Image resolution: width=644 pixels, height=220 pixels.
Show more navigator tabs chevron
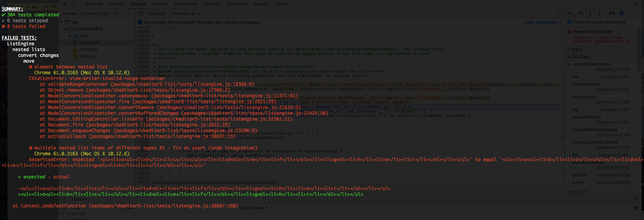pos(115,14)
